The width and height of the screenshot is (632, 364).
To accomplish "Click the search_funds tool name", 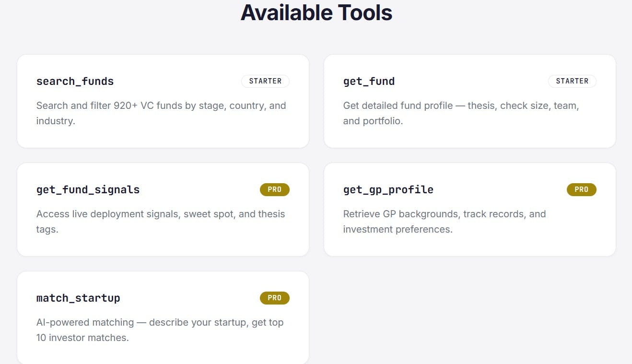I will click(x=75, y=81).
